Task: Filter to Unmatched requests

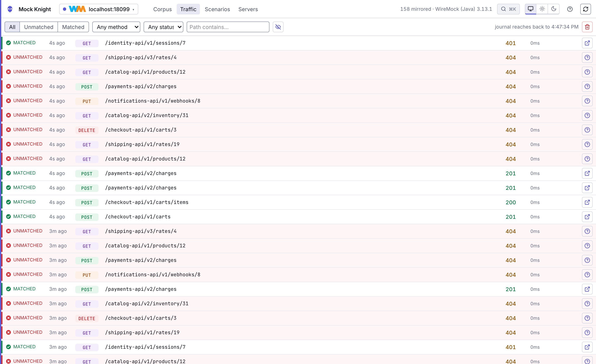Action: point(39,27)
